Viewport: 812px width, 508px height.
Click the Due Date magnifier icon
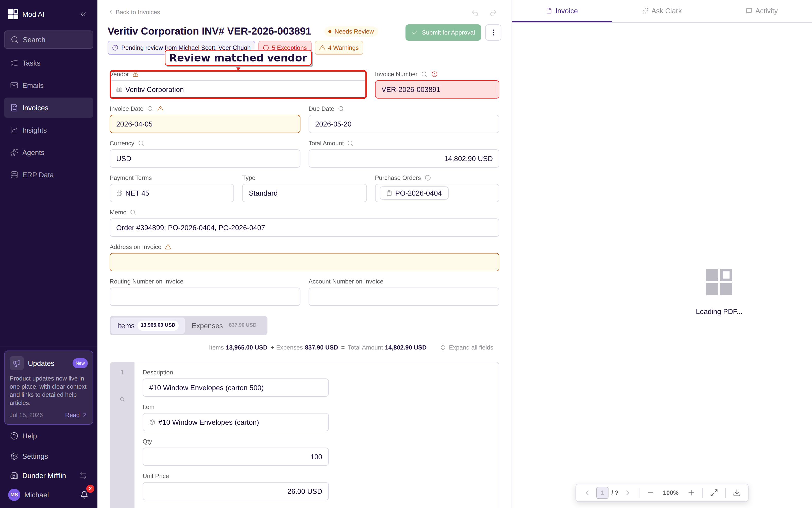click(x=341, y=109)
